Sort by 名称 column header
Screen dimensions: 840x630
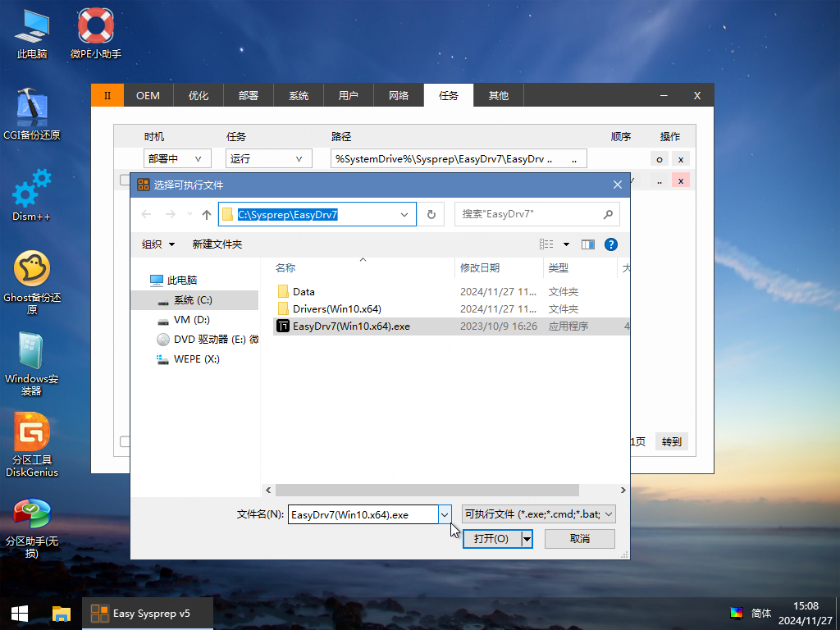(x=363, y=268)
